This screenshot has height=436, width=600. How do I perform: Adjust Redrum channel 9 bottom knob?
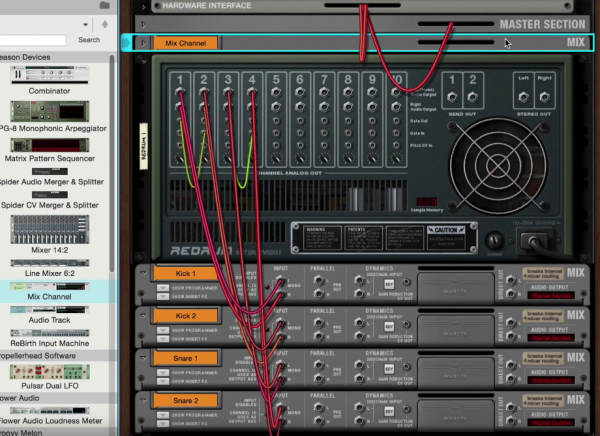click(x=373, y=158)
